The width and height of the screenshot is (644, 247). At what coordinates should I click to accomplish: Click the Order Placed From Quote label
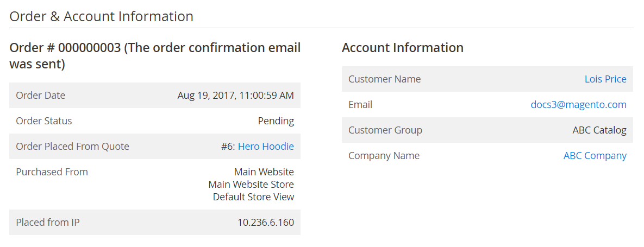pyautogui.click(x=73, y=147)
